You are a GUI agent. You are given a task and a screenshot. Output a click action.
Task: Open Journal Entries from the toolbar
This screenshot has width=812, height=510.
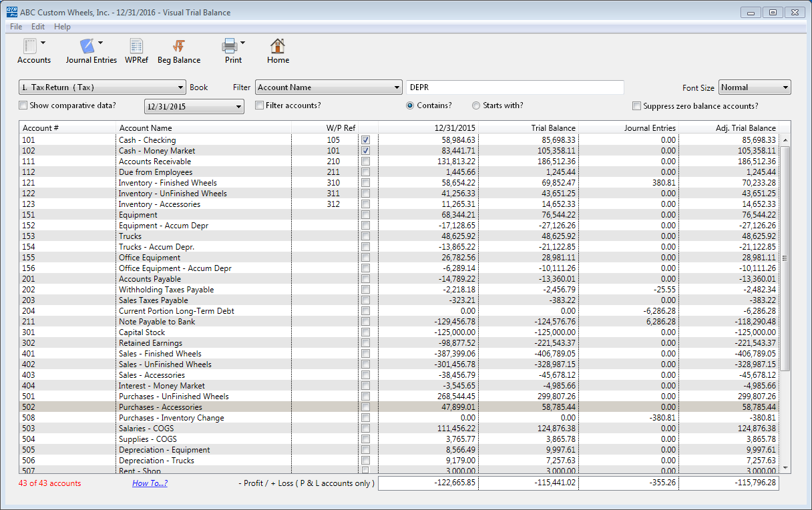click(87, 46)
